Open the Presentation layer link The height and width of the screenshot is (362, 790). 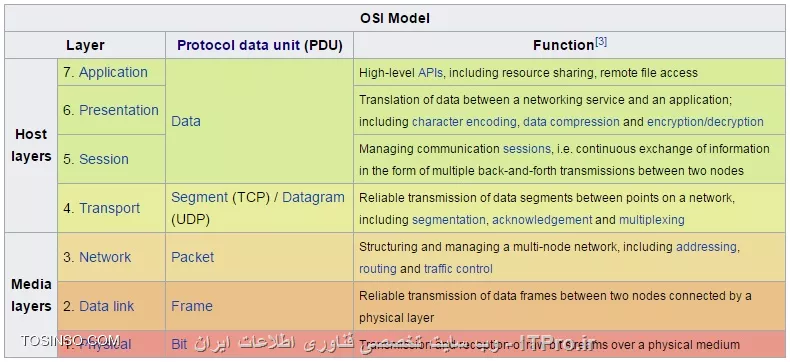pos(119,110)
